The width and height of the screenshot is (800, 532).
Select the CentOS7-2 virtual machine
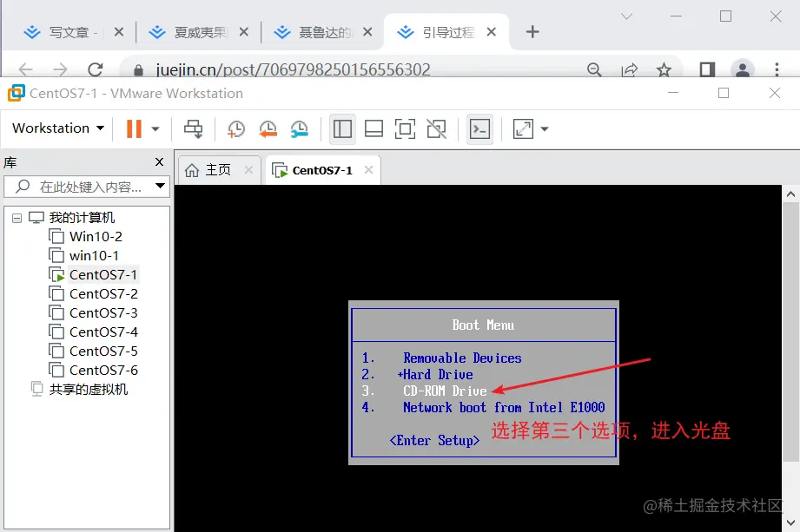point(103,293)
